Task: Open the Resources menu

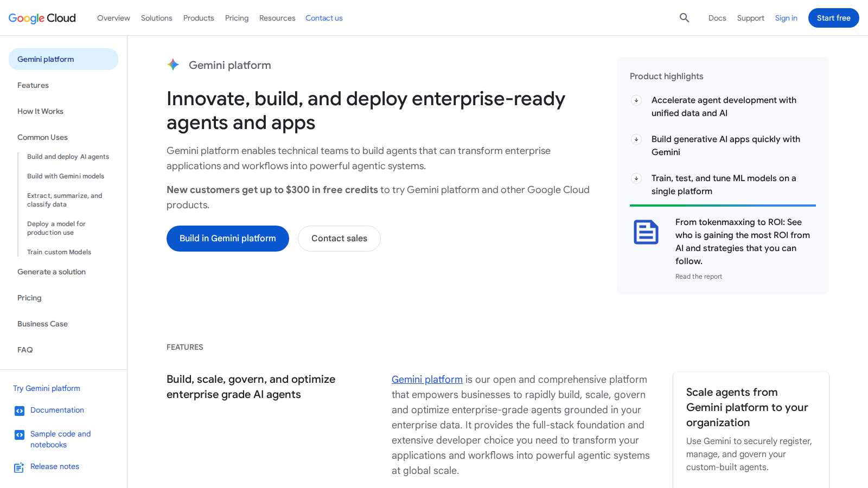Action: pos(277,18)
